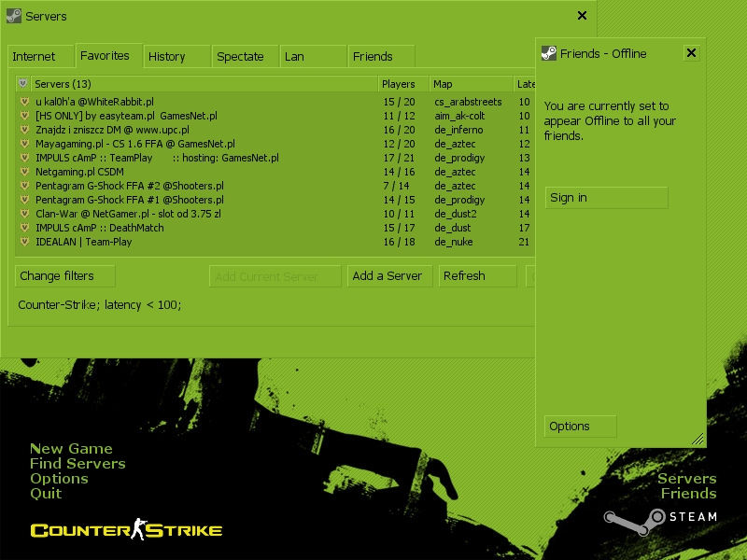
Task: Select server Mayagaming.pl - CS 1.6 FFA
Action: tap(275, 144)
